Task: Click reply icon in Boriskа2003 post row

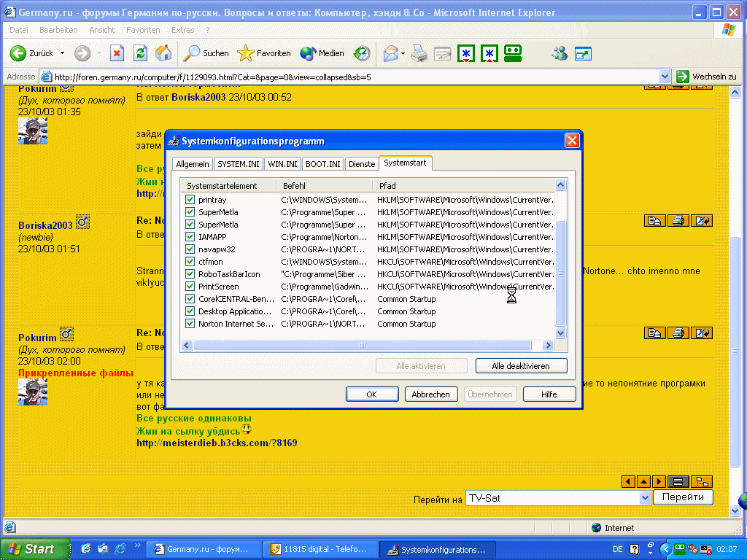Action: click(654, 221)
